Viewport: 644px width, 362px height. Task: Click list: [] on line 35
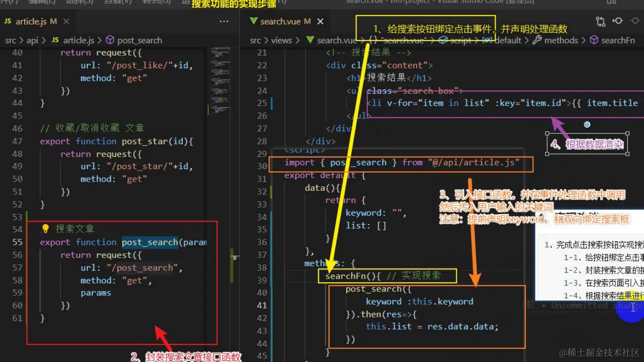(x=366, y=226)
